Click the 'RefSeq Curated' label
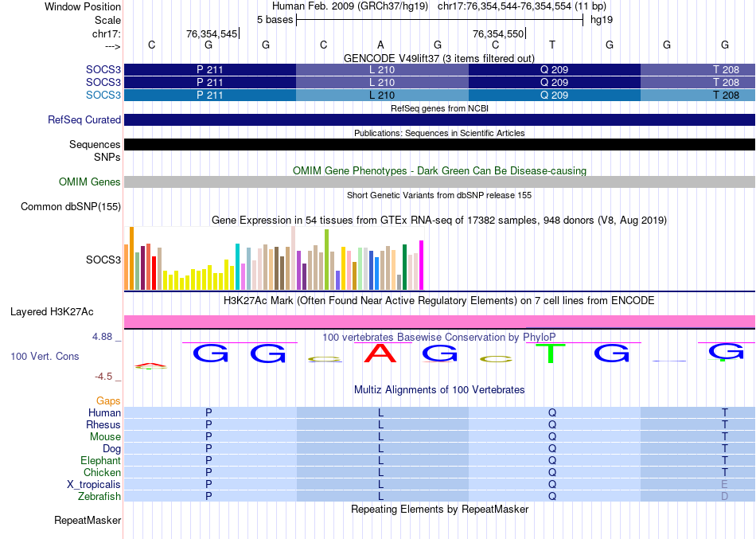 pos(84,119)
